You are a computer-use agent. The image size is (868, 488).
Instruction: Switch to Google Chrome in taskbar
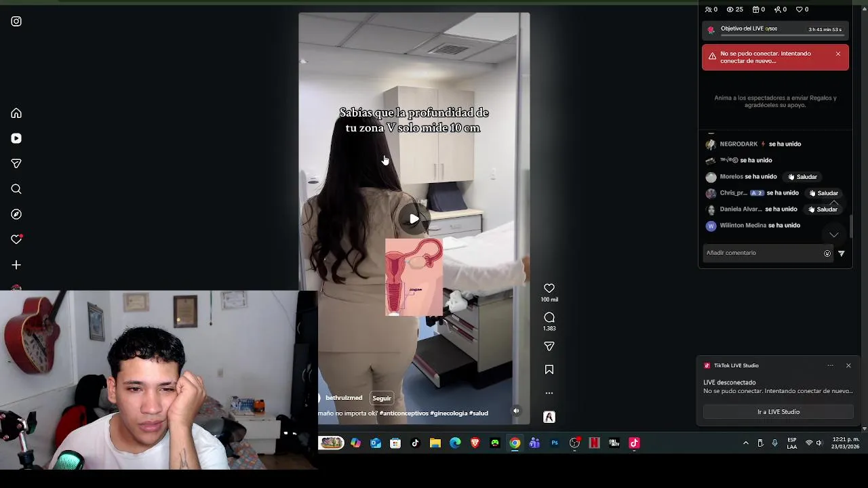[515, 443]
